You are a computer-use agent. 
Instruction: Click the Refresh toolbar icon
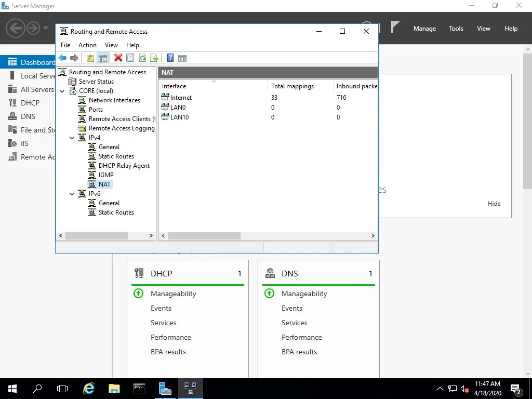click(142, 58)
